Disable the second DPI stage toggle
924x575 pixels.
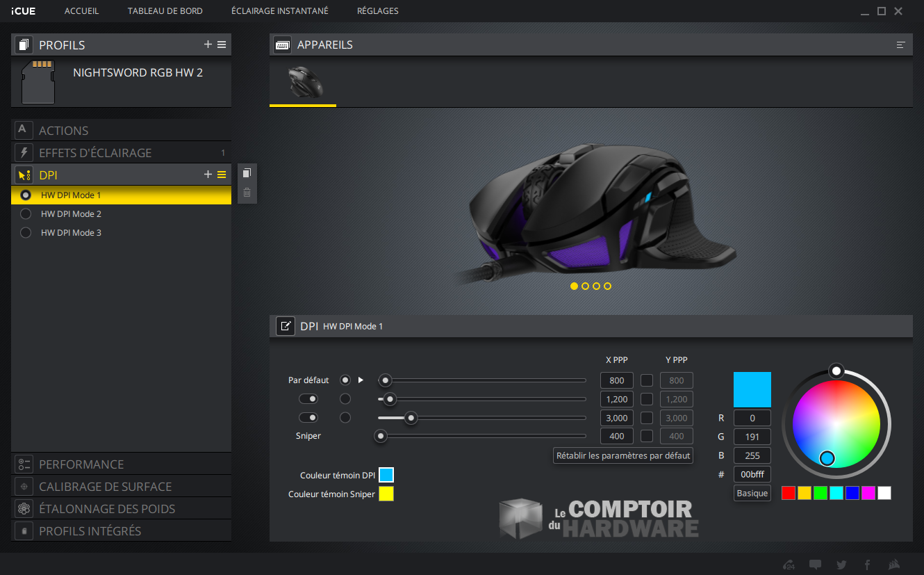click(308, 398)
